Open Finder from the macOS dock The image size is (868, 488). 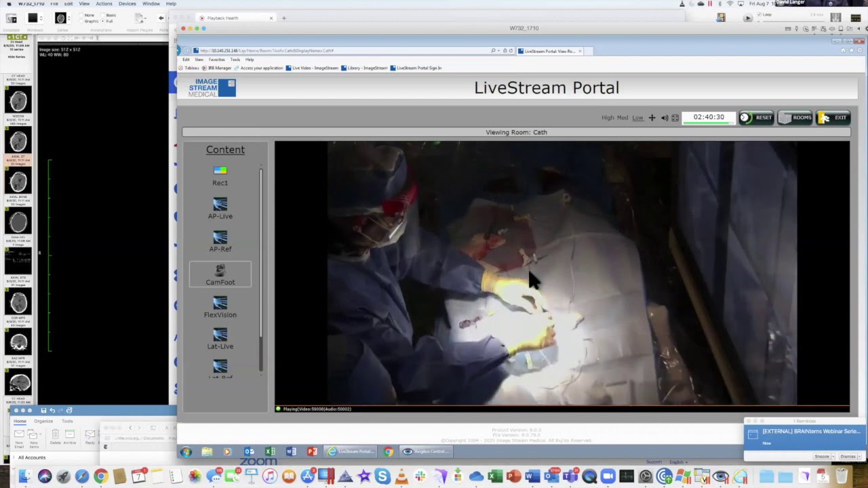[x=25, y=476]
